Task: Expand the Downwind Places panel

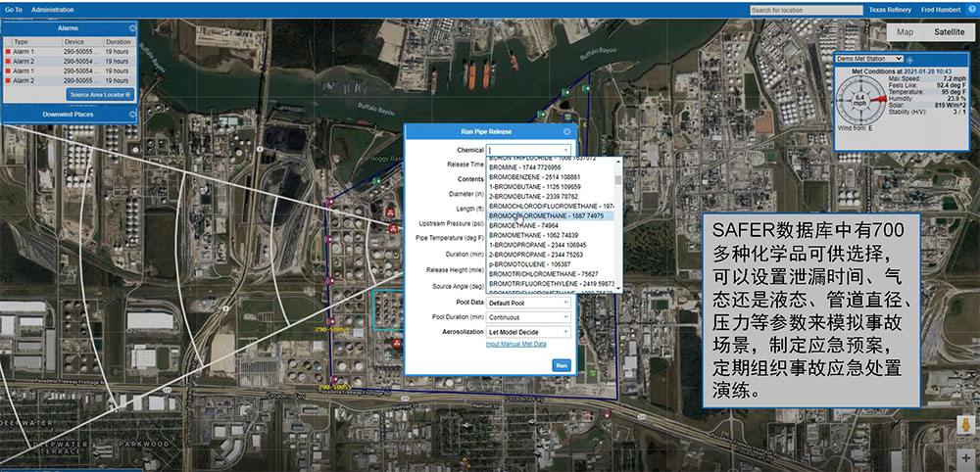Action: coord(132,115)
